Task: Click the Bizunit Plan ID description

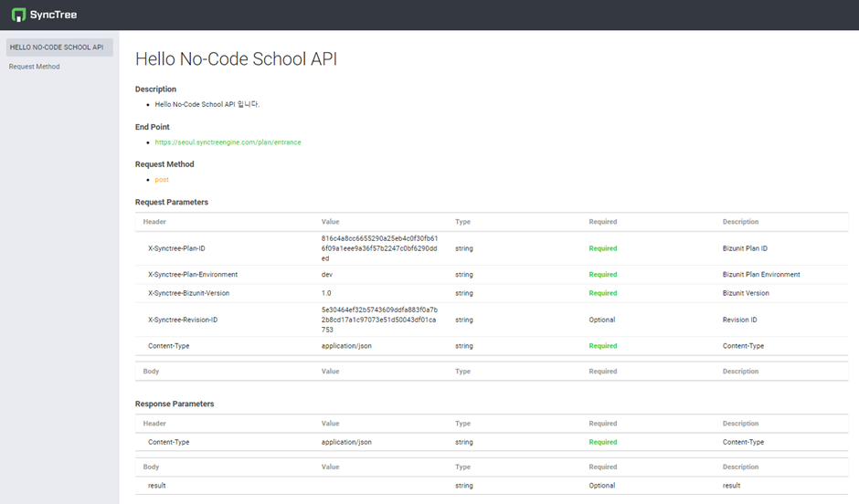Action: (745, 248)
